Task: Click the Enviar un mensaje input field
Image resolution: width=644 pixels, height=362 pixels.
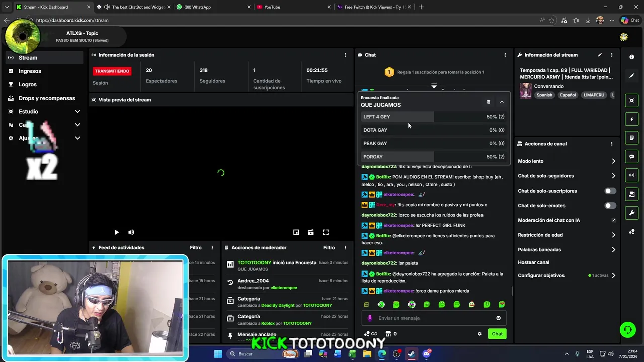Action: [434, 318]
